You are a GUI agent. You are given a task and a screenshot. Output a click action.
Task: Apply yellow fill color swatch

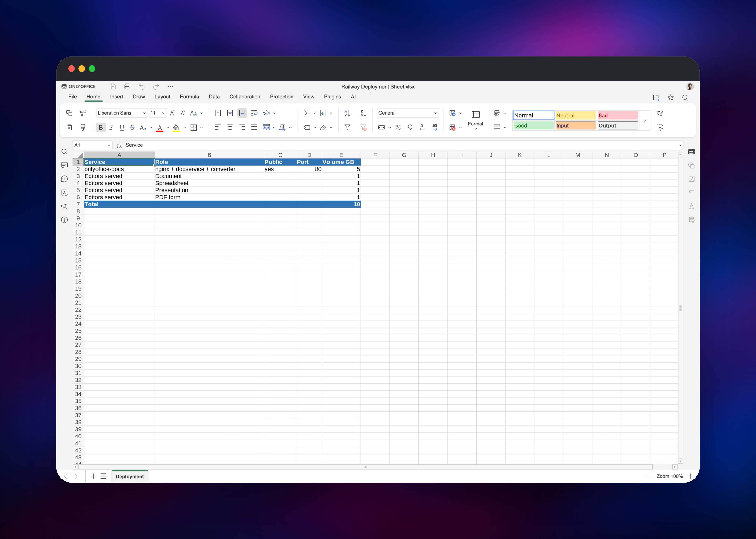pos(176,128)
